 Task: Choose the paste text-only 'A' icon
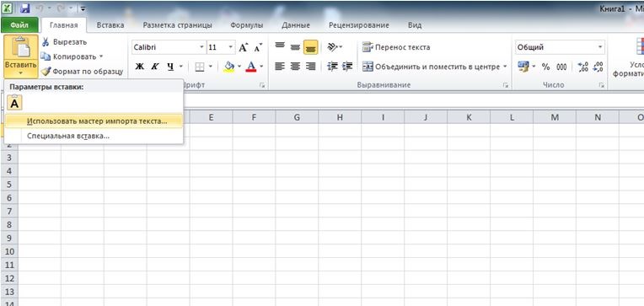coord(15,102)
